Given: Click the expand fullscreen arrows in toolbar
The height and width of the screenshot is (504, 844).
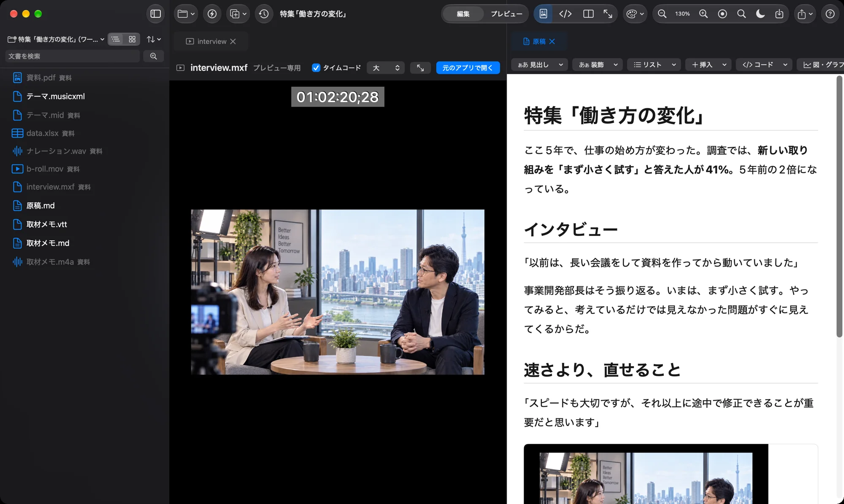Looking at the screenshot, I should tap(608, 14).
